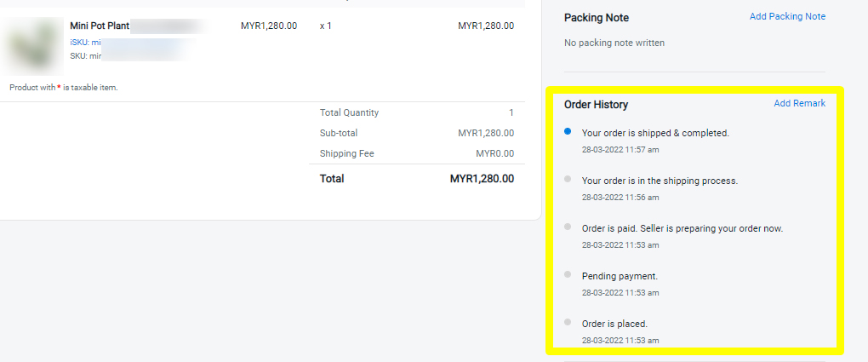868x362 pixels.
Task: Click the Total MYR1,280.00 amount
Action: click(x=482, y=179)
